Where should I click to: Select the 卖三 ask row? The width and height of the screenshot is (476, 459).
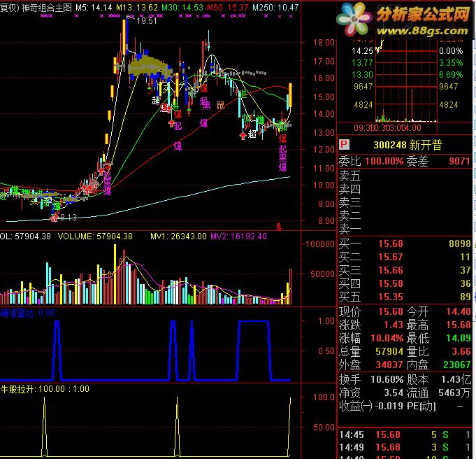click(405, 202)
